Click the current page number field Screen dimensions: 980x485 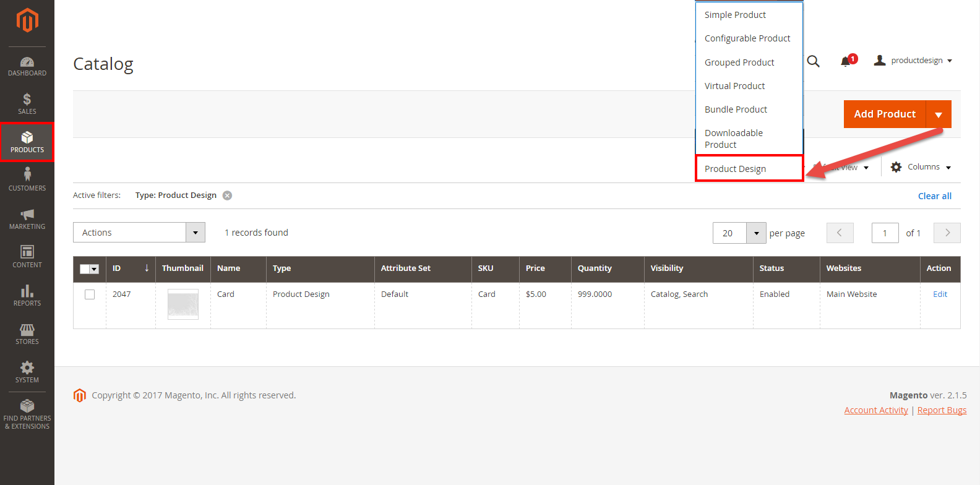pyautogui.click(x=885, y=233)
